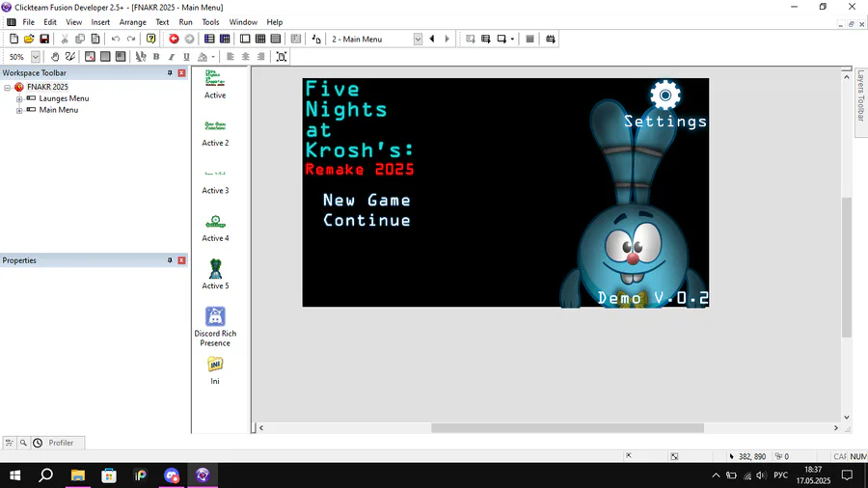Viewport: 868px width, 488px height.
Task: Select the Active 2 object
Action: point(215,133)
